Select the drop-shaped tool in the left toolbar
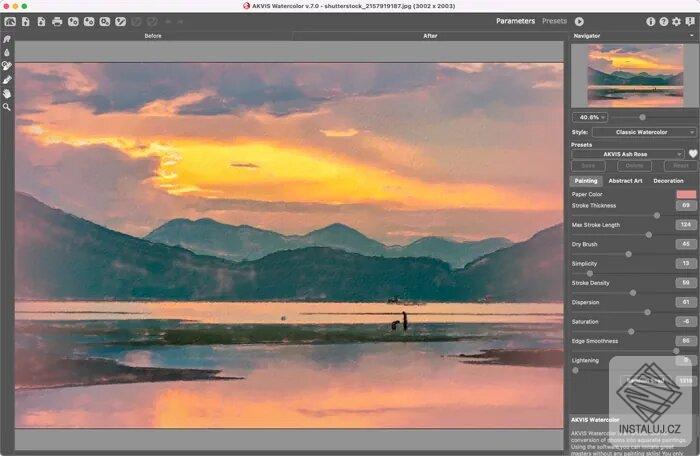This screenshot has height=456, width=700. (x=7, y=53)
